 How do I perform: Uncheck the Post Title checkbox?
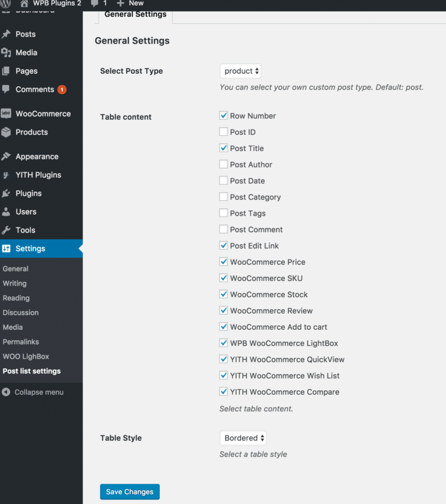(224, 148)
